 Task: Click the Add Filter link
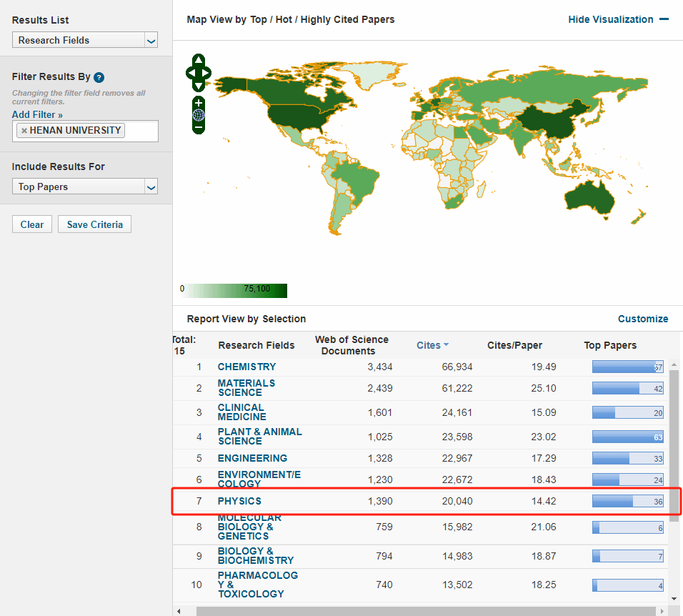(37, 114)
